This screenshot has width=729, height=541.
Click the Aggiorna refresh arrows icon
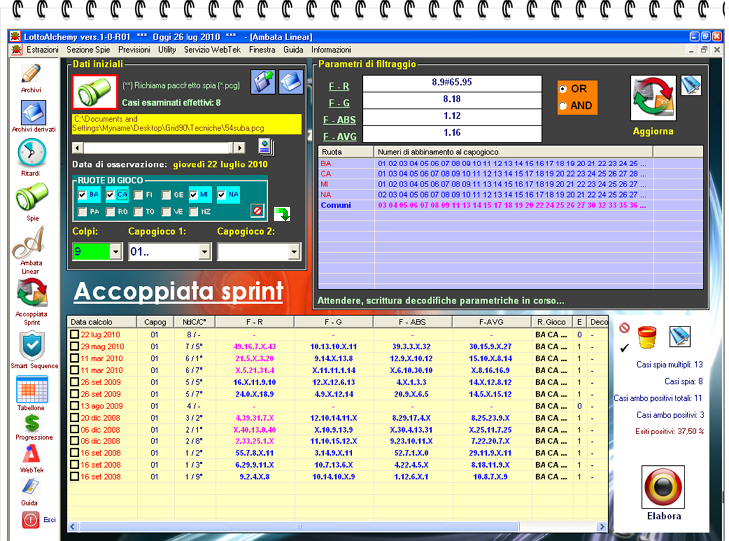(x=653, y=99)
